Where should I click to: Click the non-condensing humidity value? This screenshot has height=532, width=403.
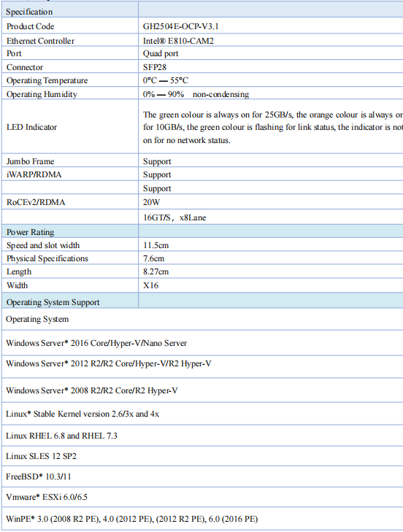tap(196, 94)
